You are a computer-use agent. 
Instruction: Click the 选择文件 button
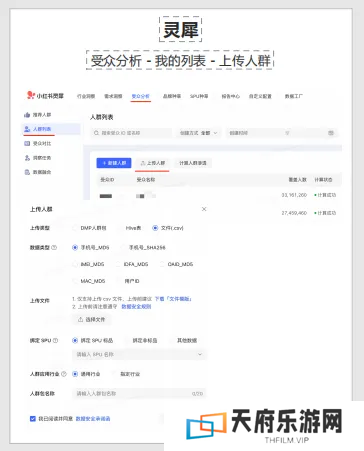[x=92, y=319]
